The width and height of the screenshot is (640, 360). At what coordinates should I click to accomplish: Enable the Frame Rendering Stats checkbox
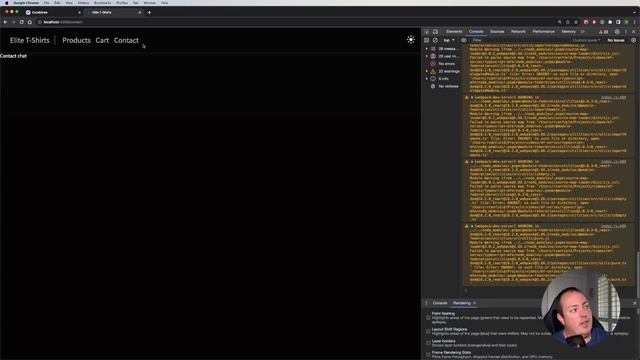pos(428,354)
